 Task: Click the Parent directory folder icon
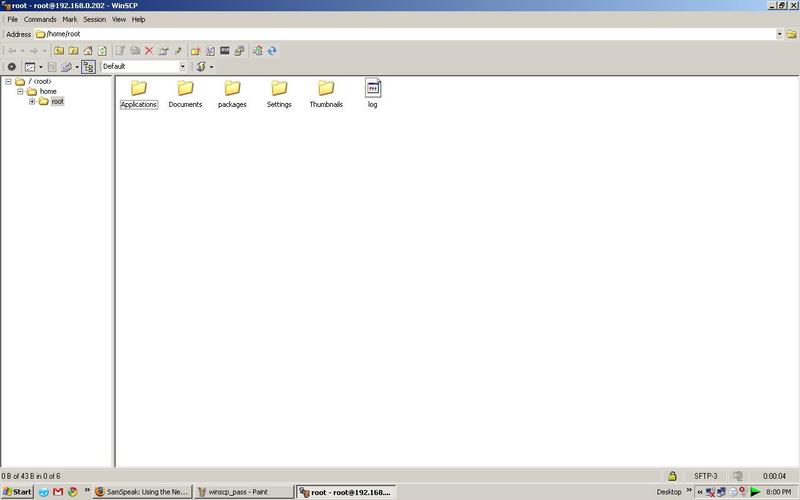pos(59,50)
